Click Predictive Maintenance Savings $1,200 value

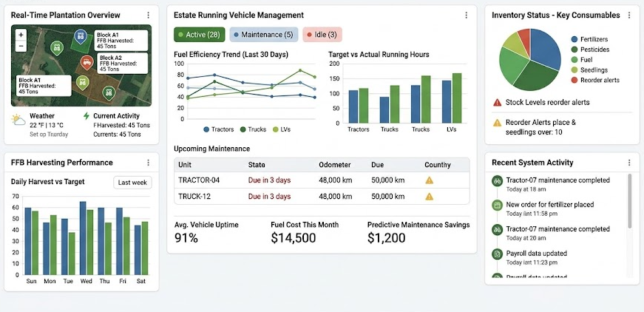point(387,238)
